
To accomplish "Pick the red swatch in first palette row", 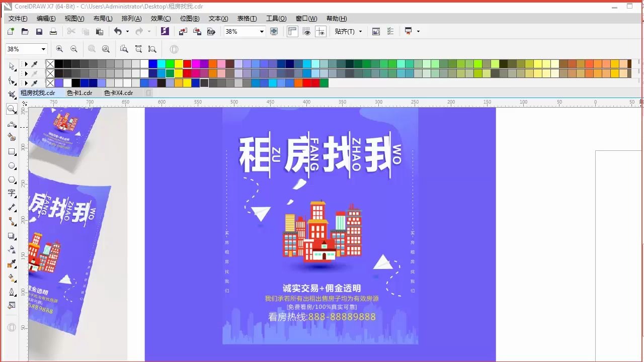I will point(187,64).
